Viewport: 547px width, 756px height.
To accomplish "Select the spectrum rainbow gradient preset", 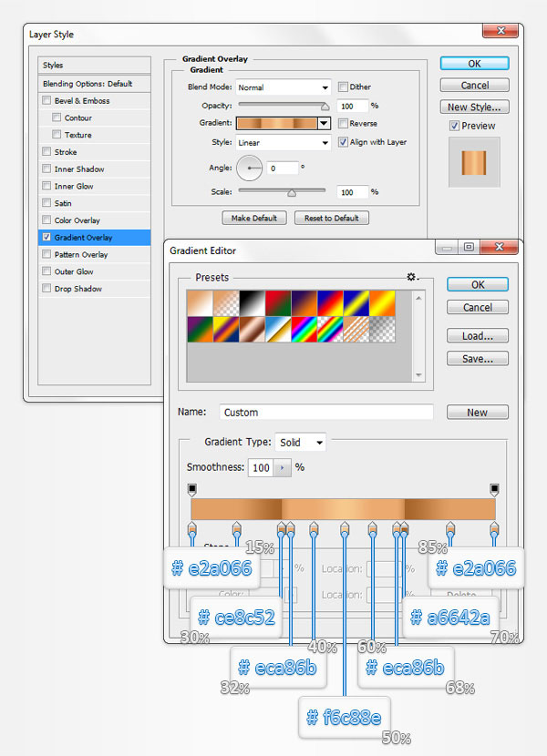I will pyautogui.click(x=304, y=330).
